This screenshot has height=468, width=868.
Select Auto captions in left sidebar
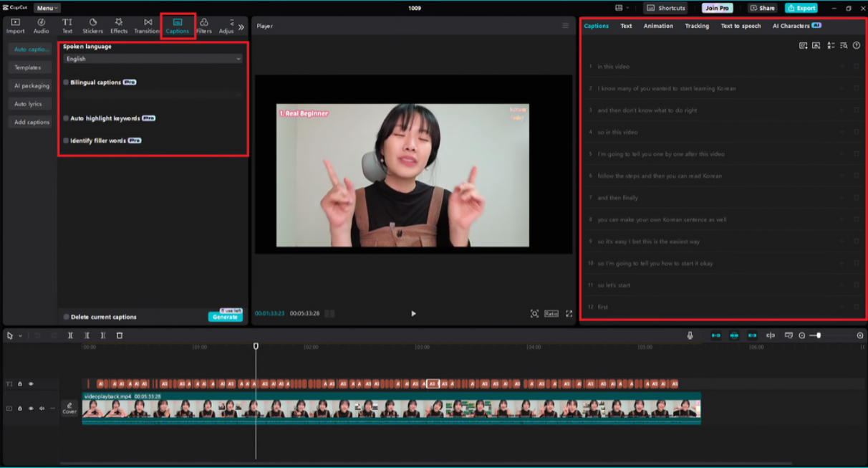click(32, 49)
